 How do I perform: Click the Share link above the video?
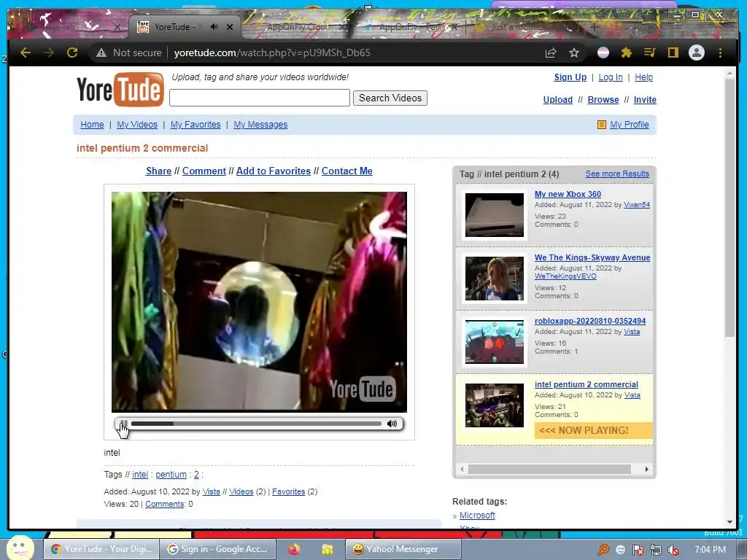[158, 171]
